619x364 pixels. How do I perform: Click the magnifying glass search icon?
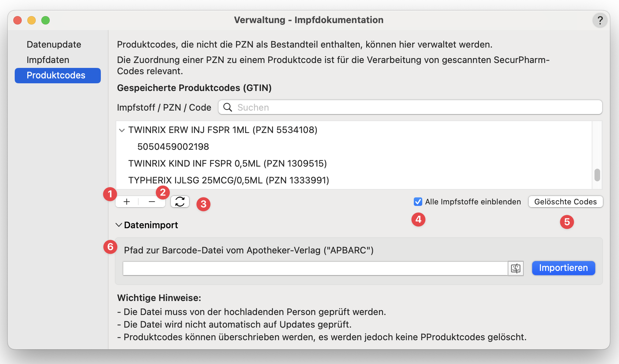click(x=228, y=107)
